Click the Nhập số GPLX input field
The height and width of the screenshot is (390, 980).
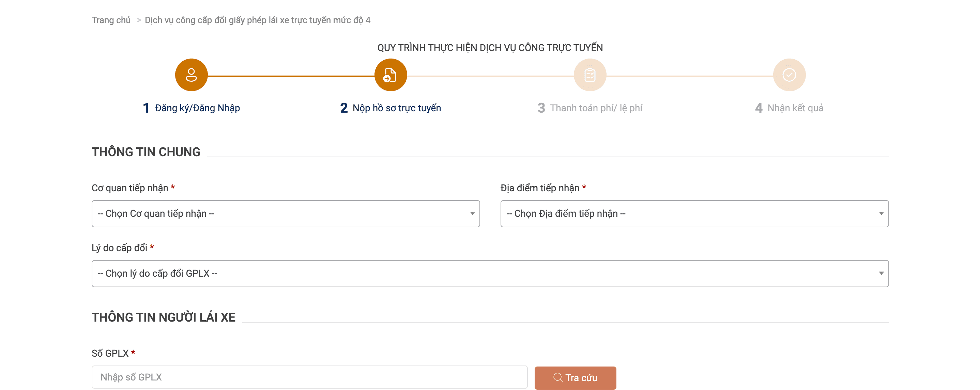pyautogui.click(x=308, y=377)
